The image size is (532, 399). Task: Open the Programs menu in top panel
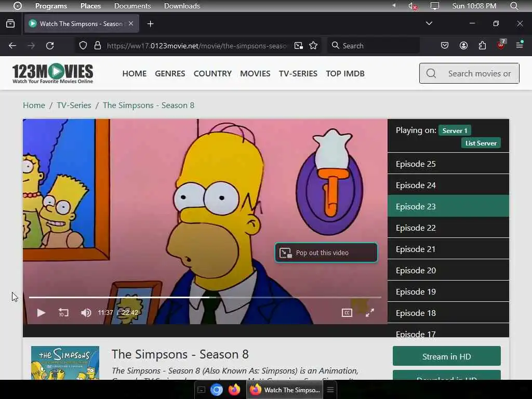[x=51, y=6]
